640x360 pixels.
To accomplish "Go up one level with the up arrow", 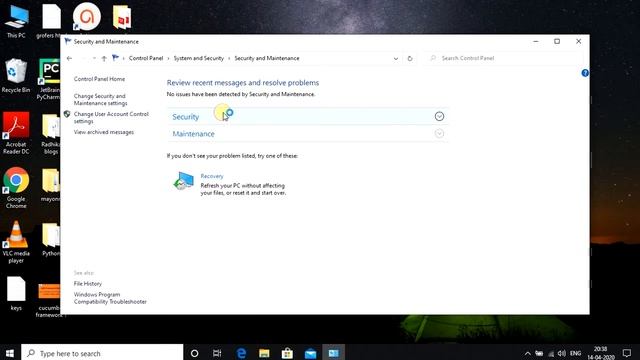I will tap(104, 58).
